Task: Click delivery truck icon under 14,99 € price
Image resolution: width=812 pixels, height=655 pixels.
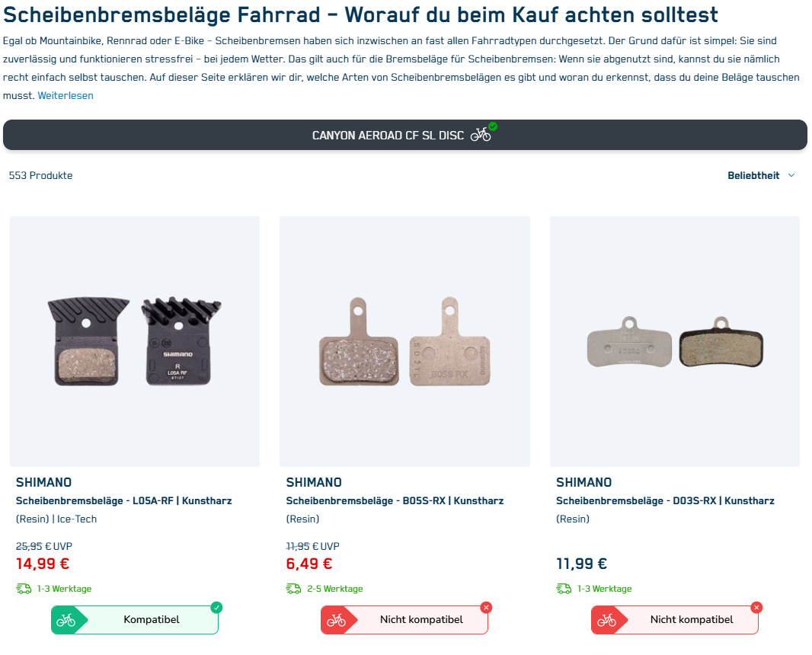Action: coord(24,589)
